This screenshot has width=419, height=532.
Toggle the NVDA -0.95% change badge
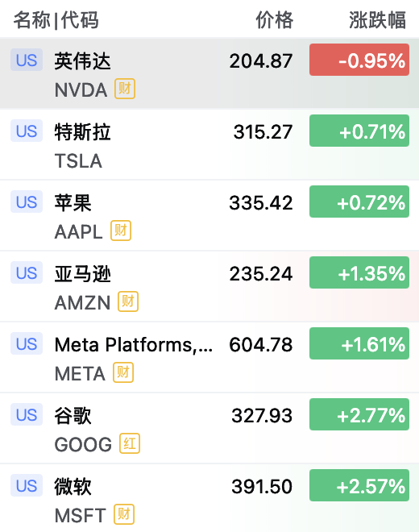click(359, 60)
